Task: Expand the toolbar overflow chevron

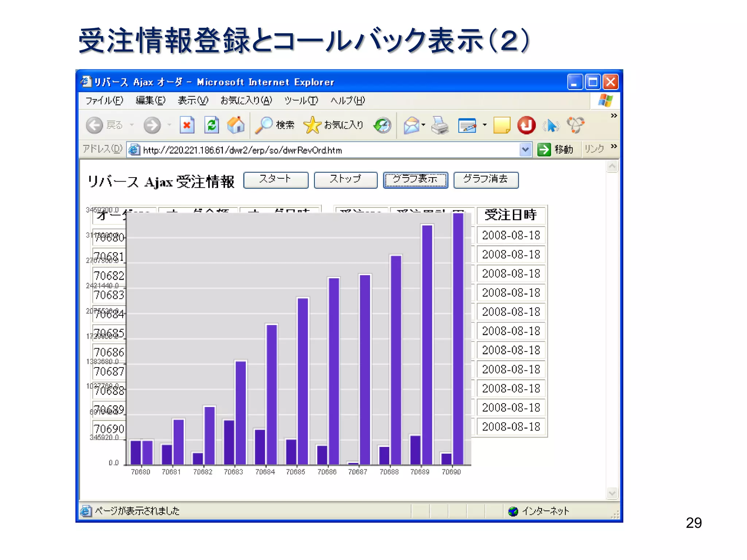Action: [x=614, y=116]
